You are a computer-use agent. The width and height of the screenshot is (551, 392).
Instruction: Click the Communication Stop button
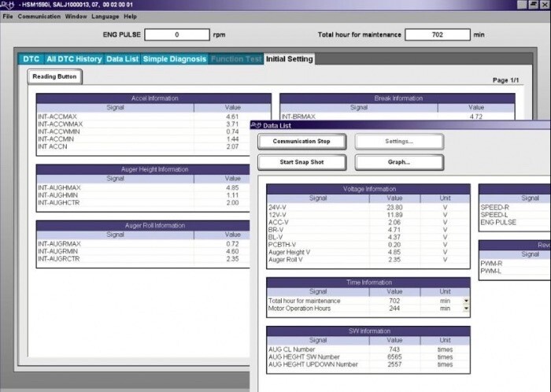[x=301, y=141]
